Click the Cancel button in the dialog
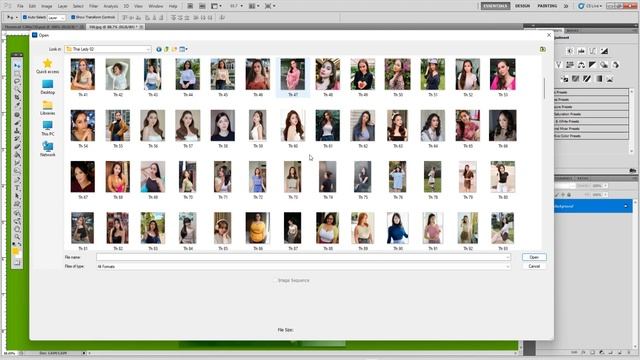640x360 pixels. [x=534, y=266]
